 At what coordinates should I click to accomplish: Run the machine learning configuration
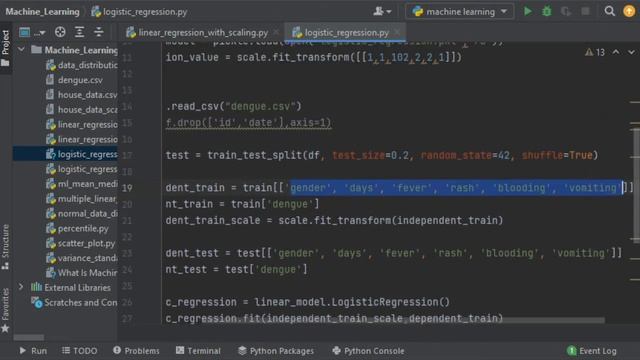click(527, 11)
